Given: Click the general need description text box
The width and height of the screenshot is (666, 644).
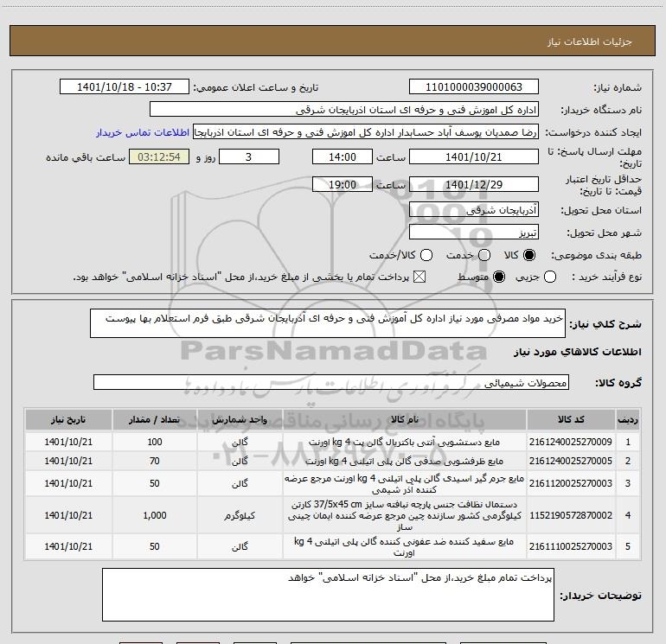Looking at the screenshot, I should 328,323.
